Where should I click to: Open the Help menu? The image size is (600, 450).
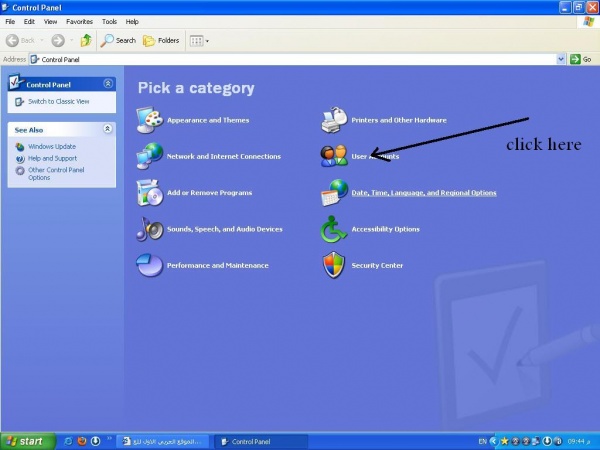pos(132,22)
